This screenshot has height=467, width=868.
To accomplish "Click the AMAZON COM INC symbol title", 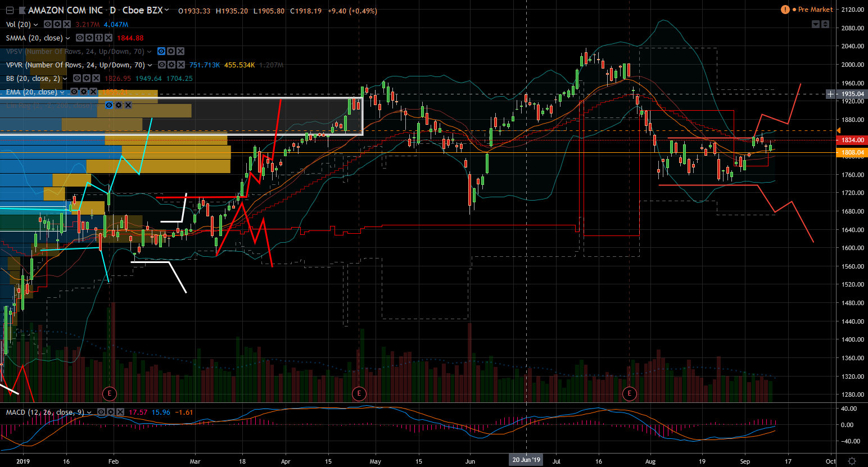I will (x=66, y=10).
